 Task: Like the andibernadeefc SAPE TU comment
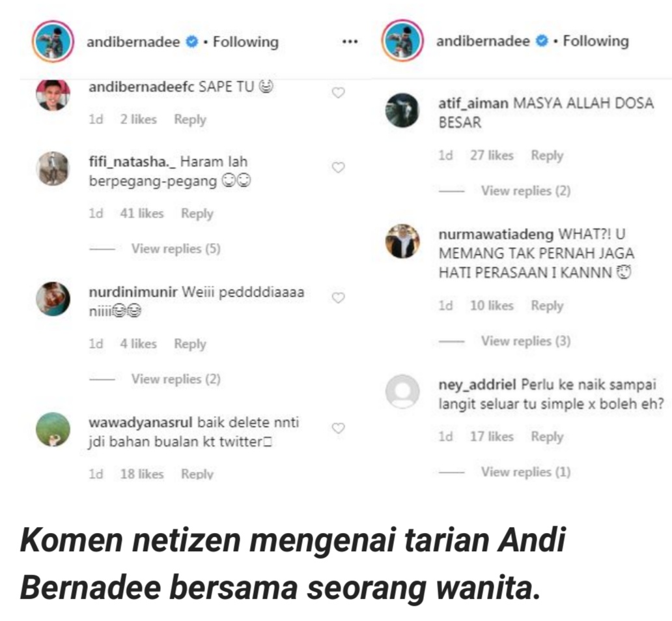(338, 93)
